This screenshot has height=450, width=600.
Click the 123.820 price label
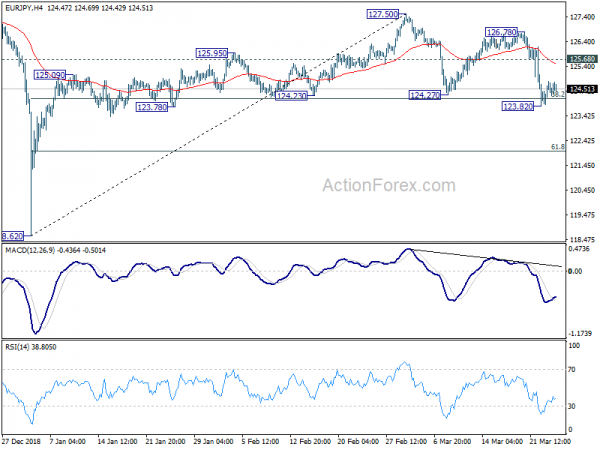coord(517,106)
